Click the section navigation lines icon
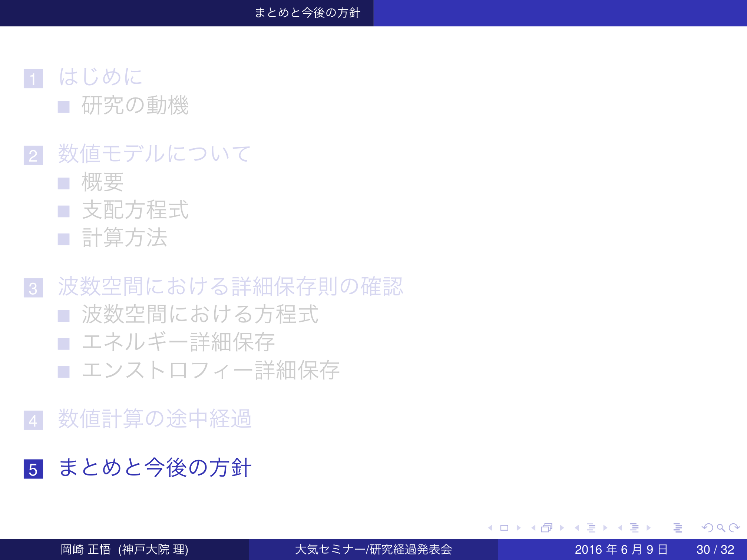Viewport: 747px width, 560px height. click(x=635, y=528)
